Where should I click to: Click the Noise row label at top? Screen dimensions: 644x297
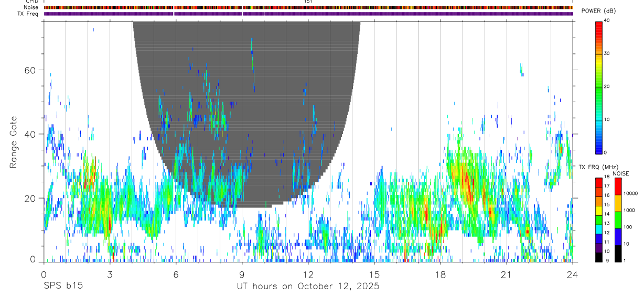[31, 7]
